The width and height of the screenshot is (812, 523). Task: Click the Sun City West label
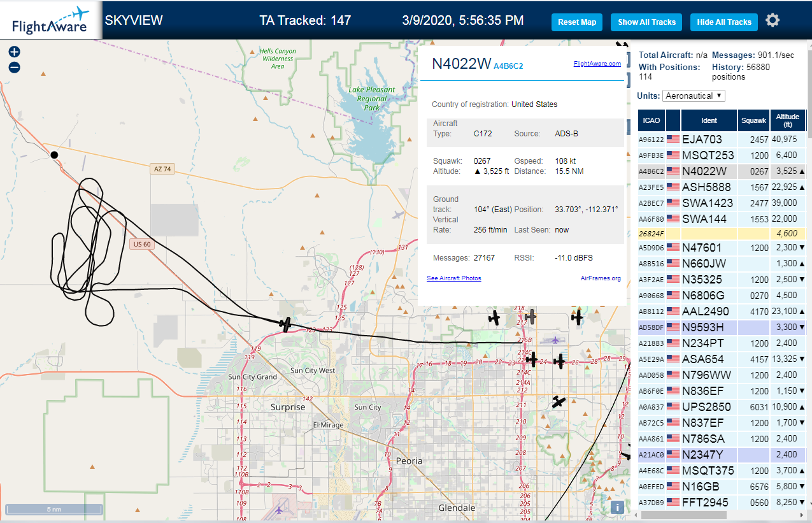[x=312, y=370]
